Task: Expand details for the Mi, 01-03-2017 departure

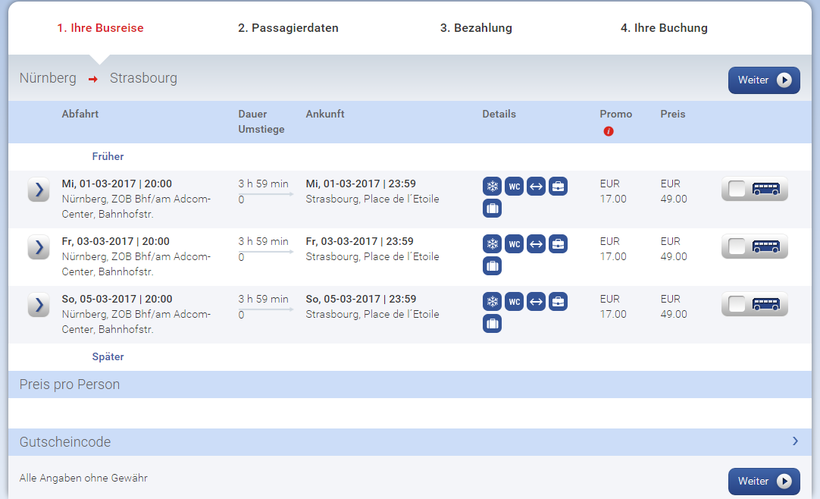Action: coord(38,189)
